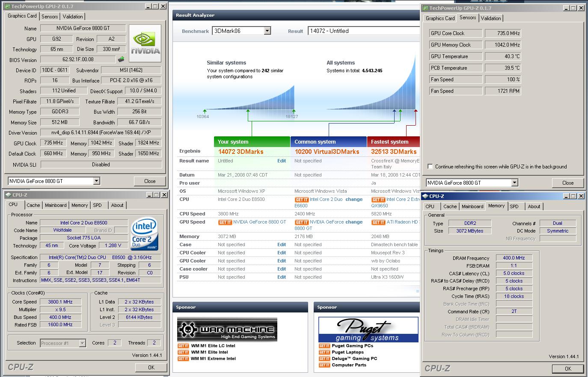Click change link next to Intel Core 2 Duo E6600

(x=354, y=200)
